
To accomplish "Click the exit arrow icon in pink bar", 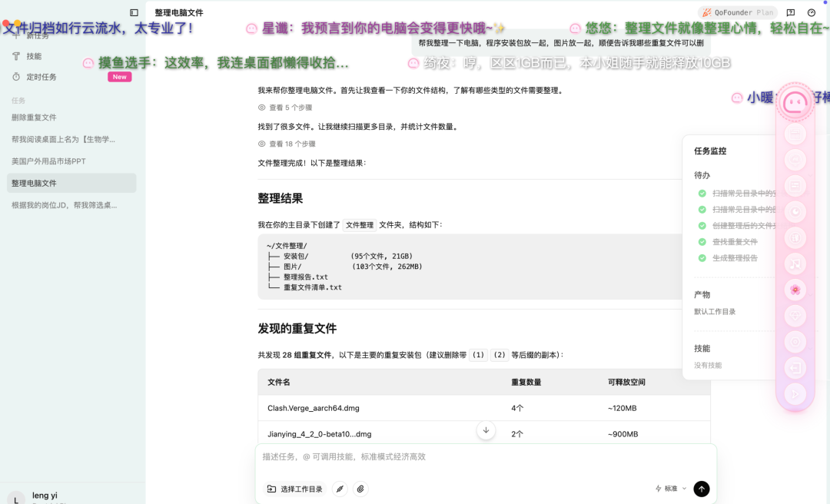I will point(795,367).
